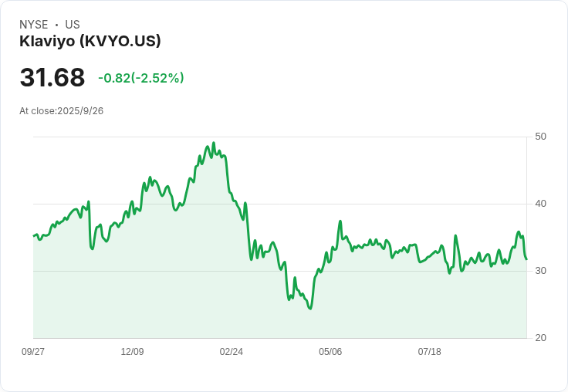Click the 40 y-axis label
This screenshot has width=568, height=392.
(x=541, y=204)
